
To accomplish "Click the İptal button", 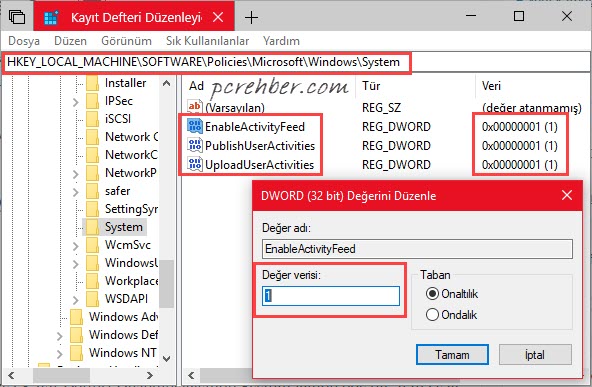I will pyautogui.click(x=535, y=355).
